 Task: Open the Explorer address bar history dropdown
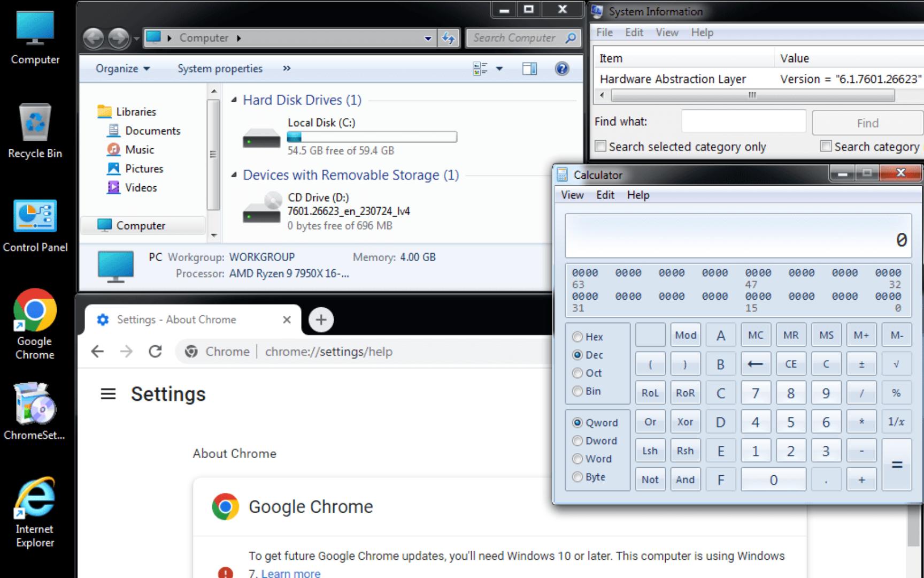pyautogui.click(x=428, y=38)
